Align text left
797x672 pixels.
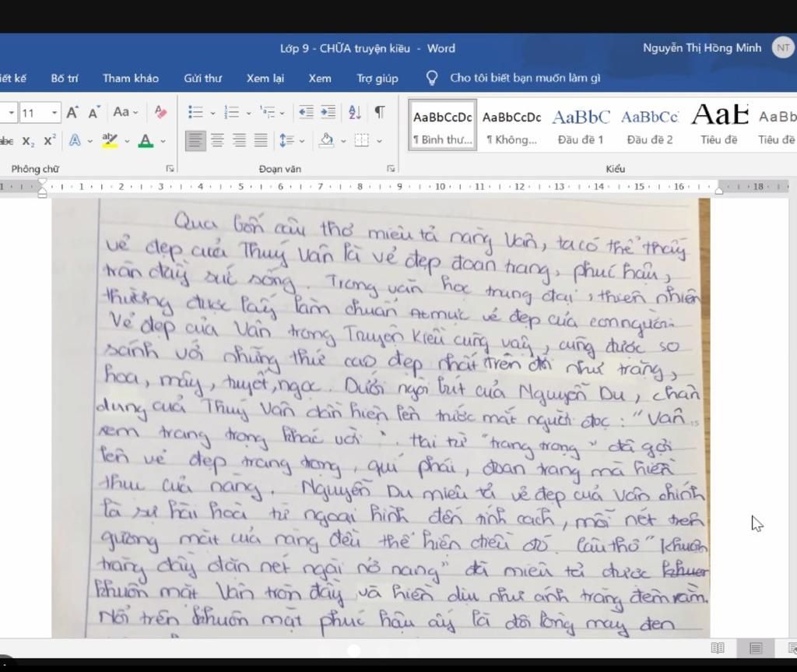[x=195, y=140]
